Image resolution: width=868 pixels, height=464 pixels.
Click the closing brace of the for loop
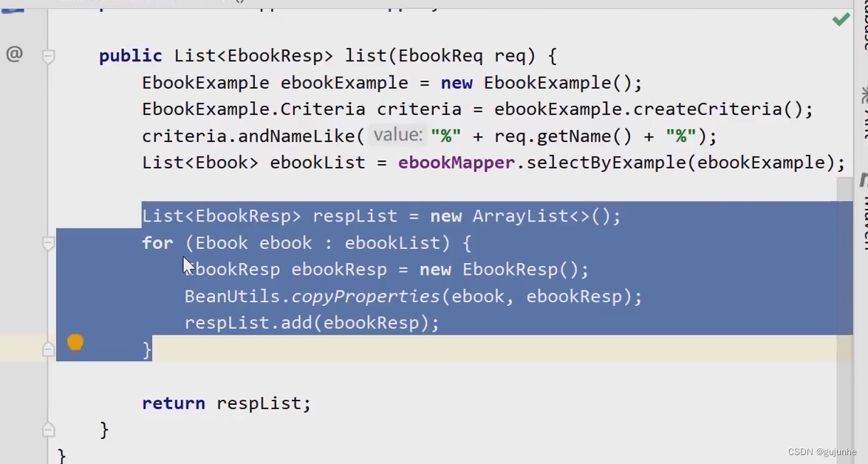click(147, 350)
